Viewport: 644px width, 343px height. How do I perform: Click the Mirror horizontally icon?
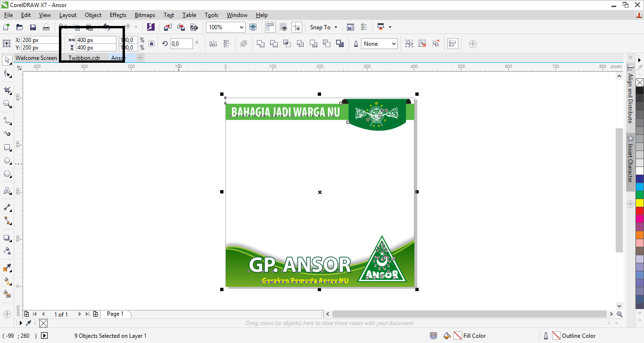pyautogui.click(x=213, y=44)
